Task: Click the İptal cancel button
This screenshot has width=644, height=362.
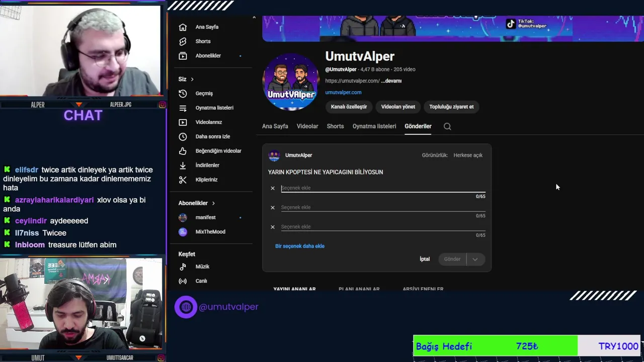Action: click(425, 259)
